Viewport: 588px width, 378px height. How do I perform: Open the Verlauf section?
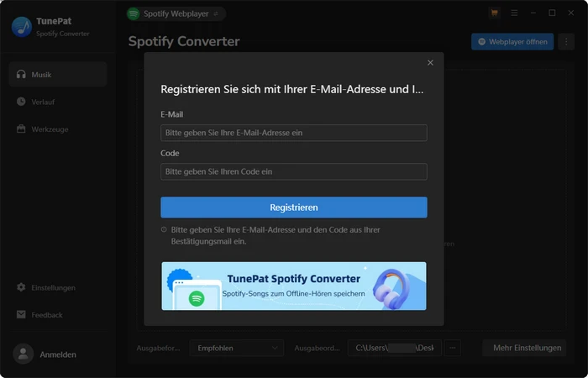pos(58,102)
